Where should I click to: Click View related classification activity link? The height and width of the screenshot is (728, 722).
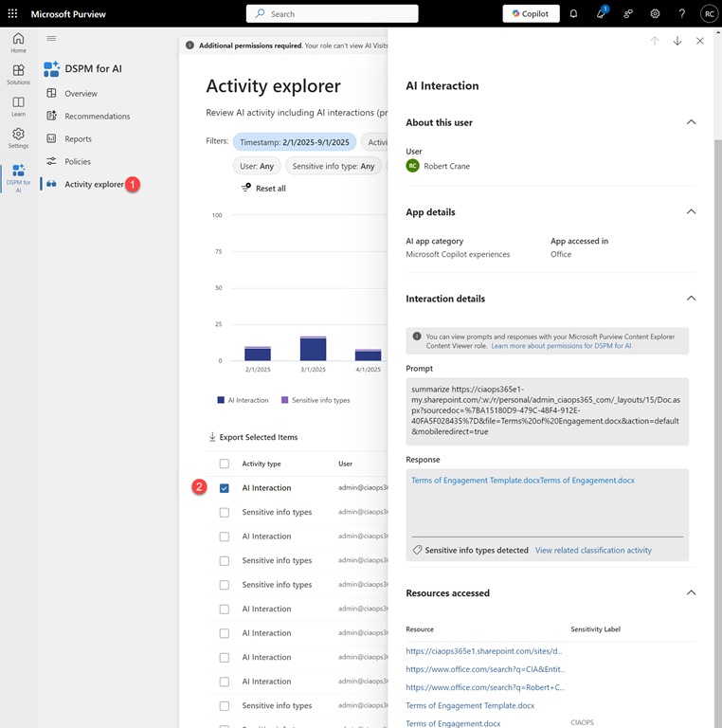pyautogui.click(x=593, y=550)
